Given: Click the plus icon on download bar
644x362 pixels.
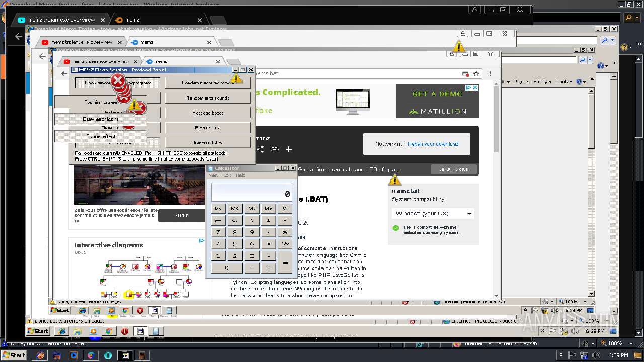Looking at the screenshot, I should click(289, 149).
